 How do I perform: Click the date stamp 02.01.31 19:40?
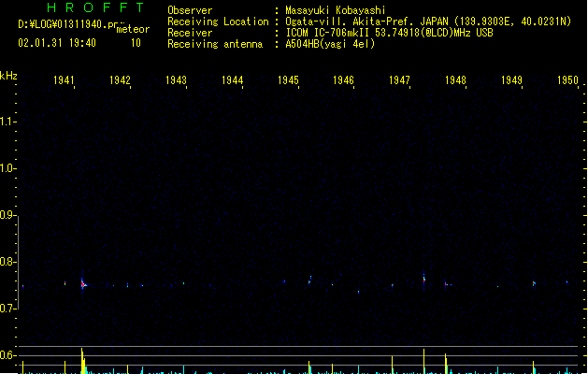pos(57,43)
